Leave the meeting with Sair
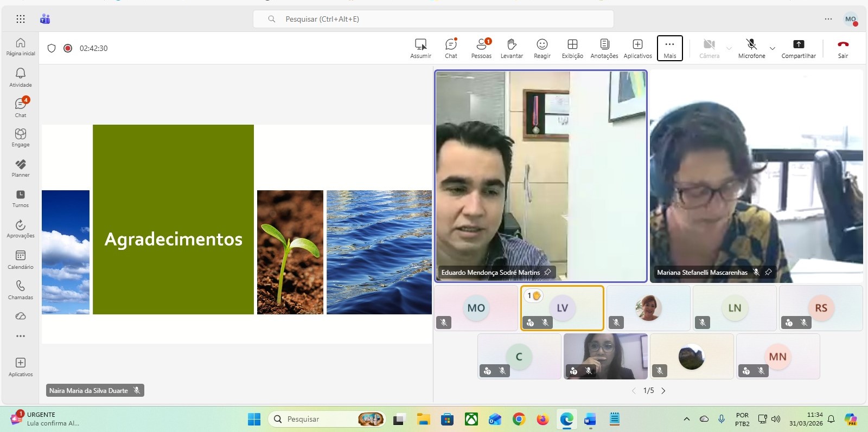The width and height of the screenshot is (868, 432). (843, 48)
